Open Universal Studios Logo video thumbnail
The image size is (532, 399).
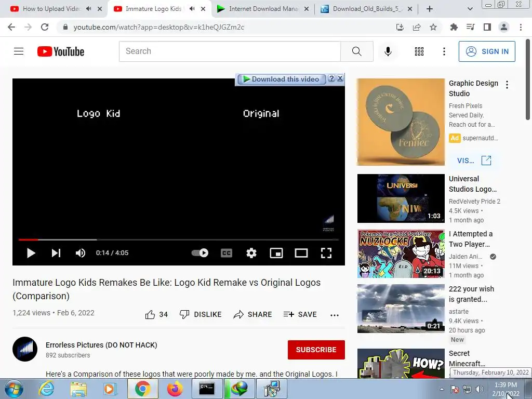pyautogui.click(x=401, y=198)
